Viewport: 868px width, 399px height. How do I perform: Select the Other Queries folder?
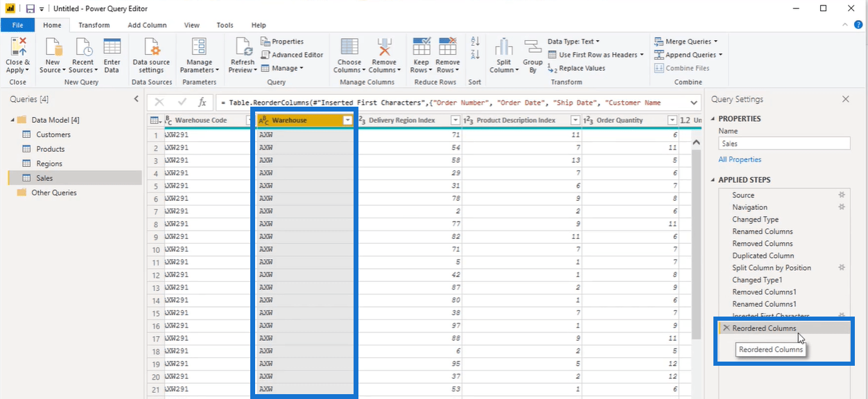(54, 193)
